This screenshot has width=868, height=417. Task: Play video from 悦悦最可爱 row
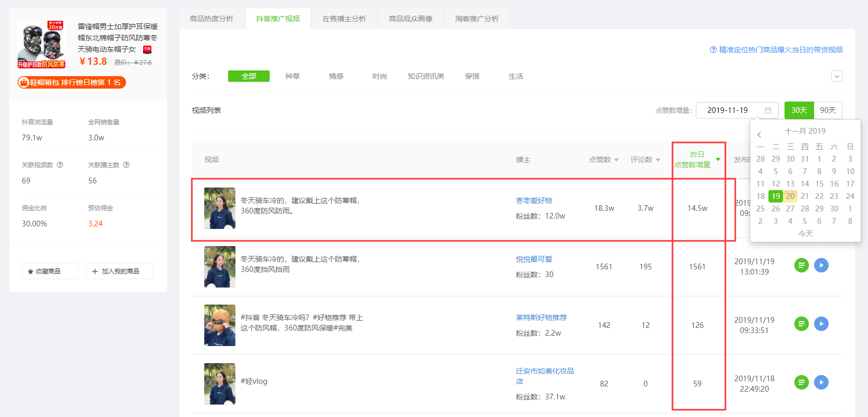tap(821, 265)
